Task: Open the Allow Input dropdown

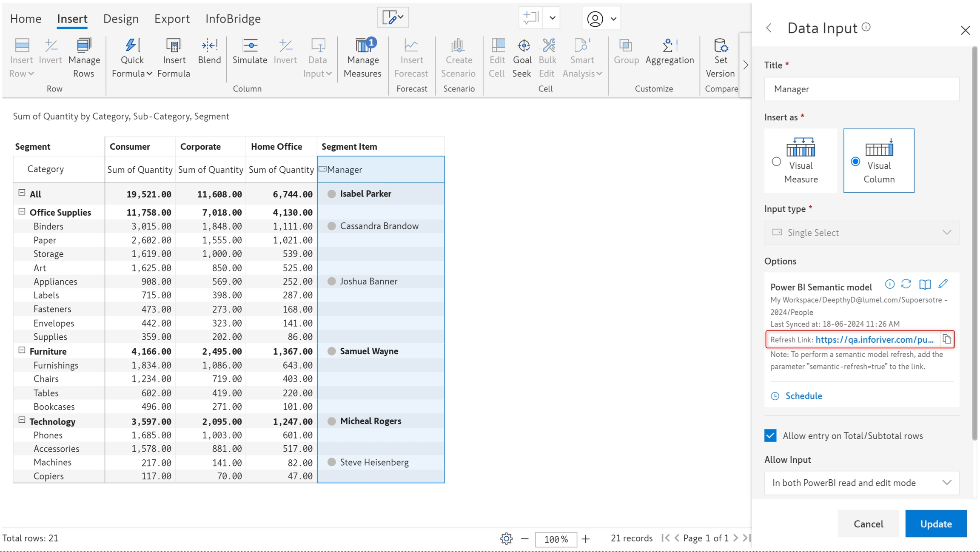Action: [x=861, y=483]
